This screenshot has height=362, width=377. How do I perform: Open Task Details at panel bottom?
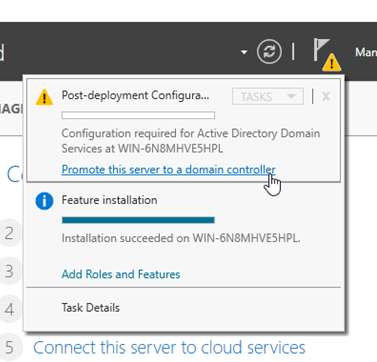pos(90,307)
